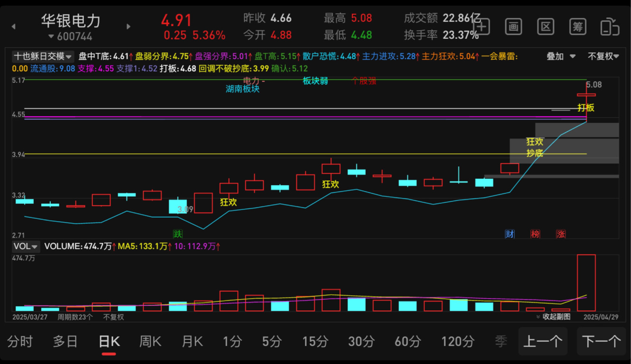Switch to 分时 tab

click(x=20, y=341)
